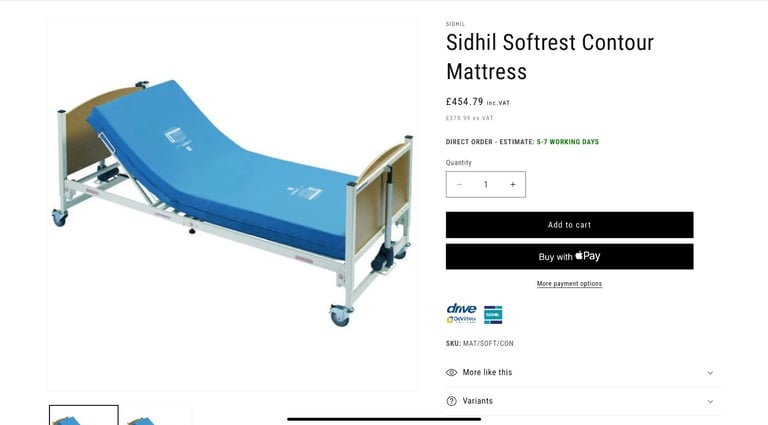Click the quantity number input field
The height and width of the screenshot is (425, 768).
pos(486,185)
